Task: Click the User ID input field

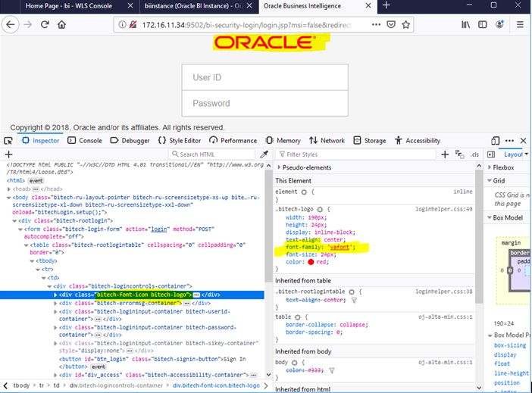Action: pos(265,77)
